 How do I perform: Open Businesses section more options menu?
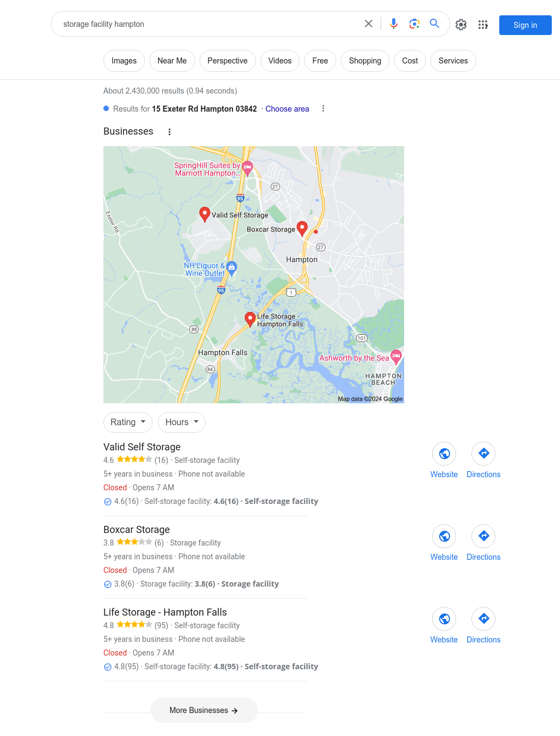coord(170,132)
